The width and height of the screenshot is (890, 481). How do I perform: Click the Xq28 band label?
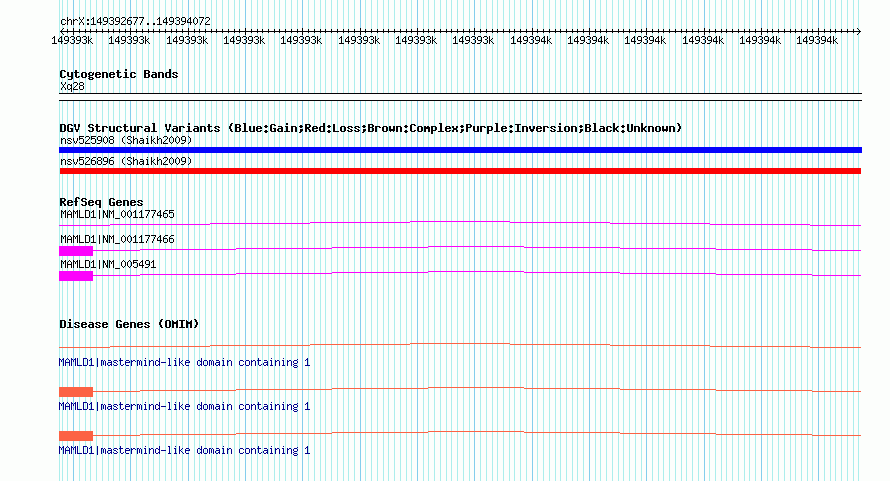click(x=72, y=86)
